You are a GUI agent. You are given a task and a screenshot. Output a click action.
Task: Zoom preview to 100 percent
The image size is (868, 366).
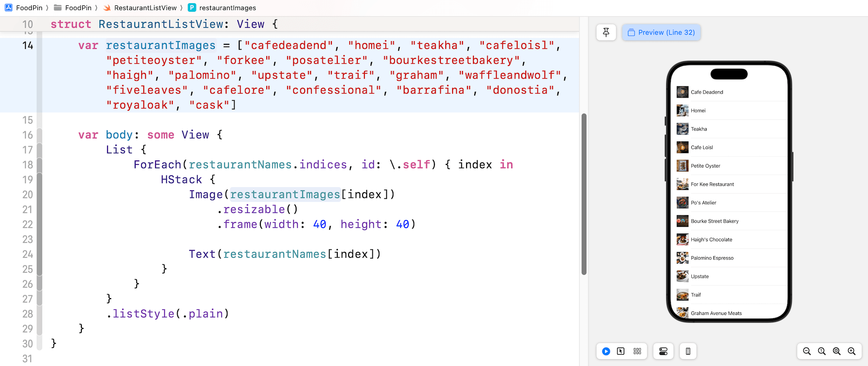822,351
